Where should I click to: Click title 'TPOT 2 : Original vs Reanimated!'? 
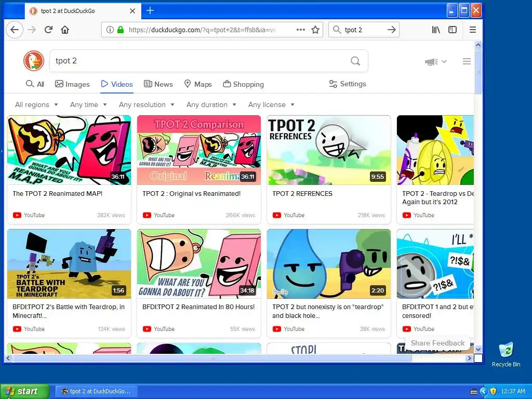191,194
